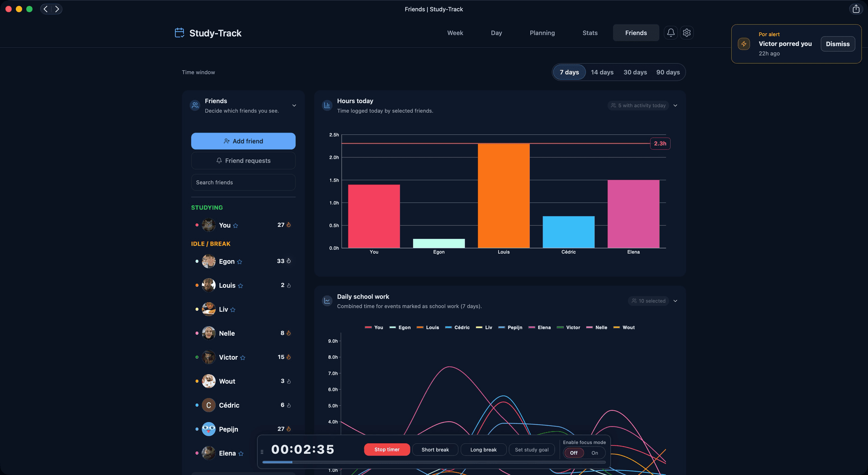The image size is (868, 475).
Task: Open the Planning tab
Action: (x=542, y=33)
